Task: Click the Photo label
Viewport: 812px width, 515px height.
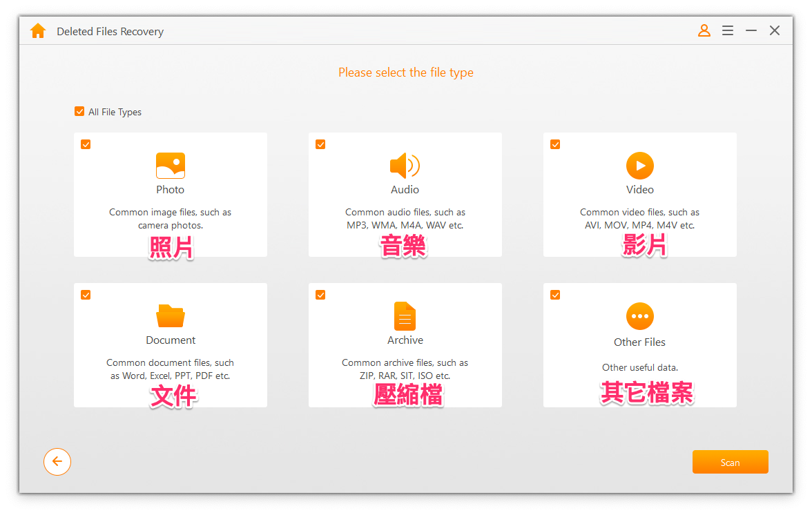Action: click(171, 189)
